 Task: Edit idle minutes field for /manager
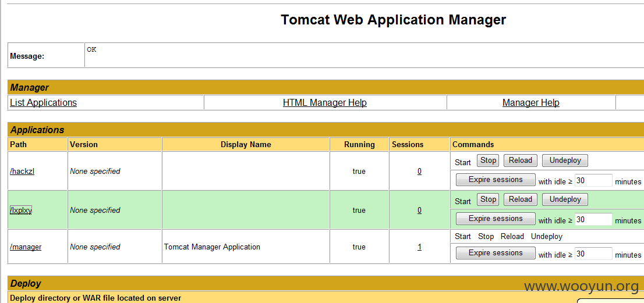click(x=593, y=254)
